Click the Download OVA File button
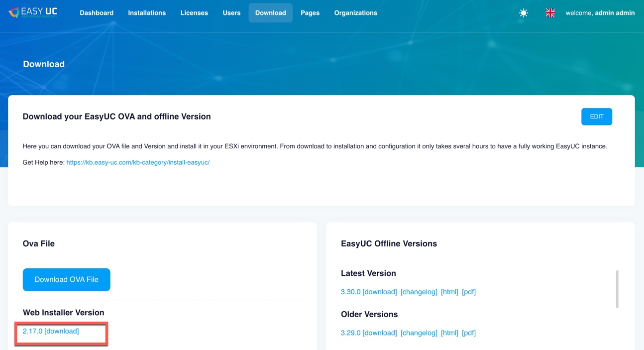The image size is (644, 350). click(x=66, y=280)
